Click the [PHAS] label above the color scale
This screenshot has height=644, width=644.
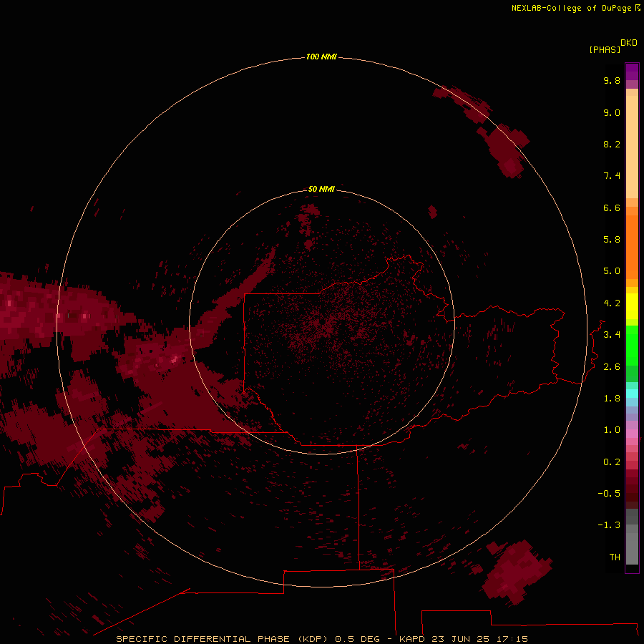tap(605, 49)
